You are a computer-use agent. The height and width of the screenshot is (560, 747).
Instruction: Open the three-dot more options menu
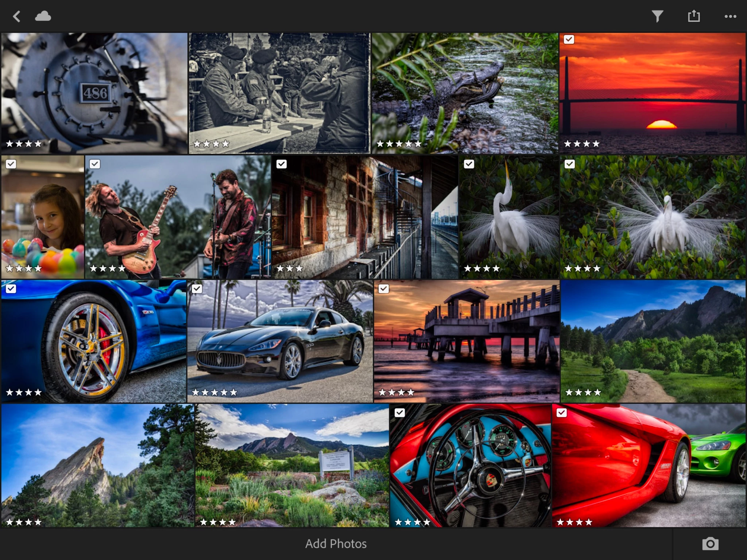tap(730, 16)
